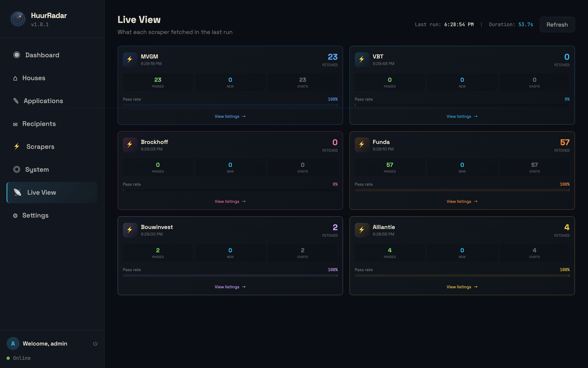Open the Scrapers page
588x368 pixels.
pyautogui.click(x=52, y=147)
